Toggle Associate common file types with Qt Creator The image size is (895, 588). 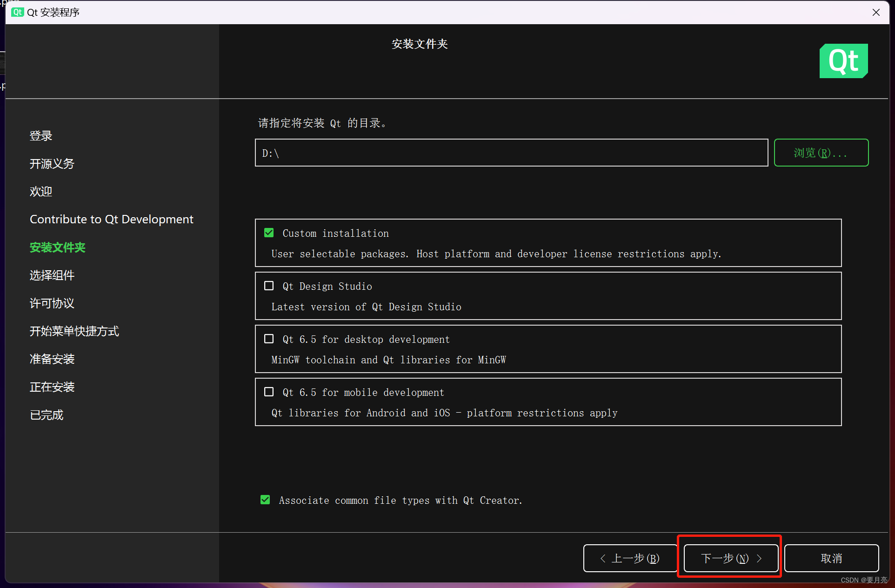click(265, 500)
